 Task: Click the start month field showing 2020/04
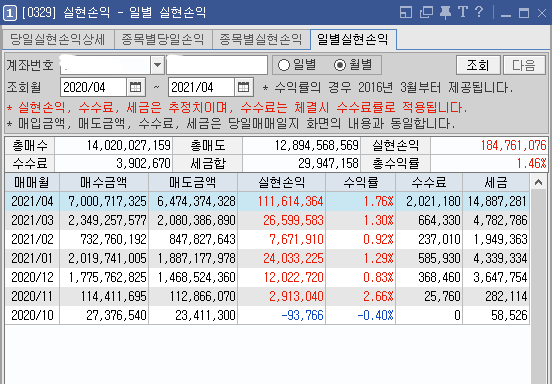click(93, 87)
